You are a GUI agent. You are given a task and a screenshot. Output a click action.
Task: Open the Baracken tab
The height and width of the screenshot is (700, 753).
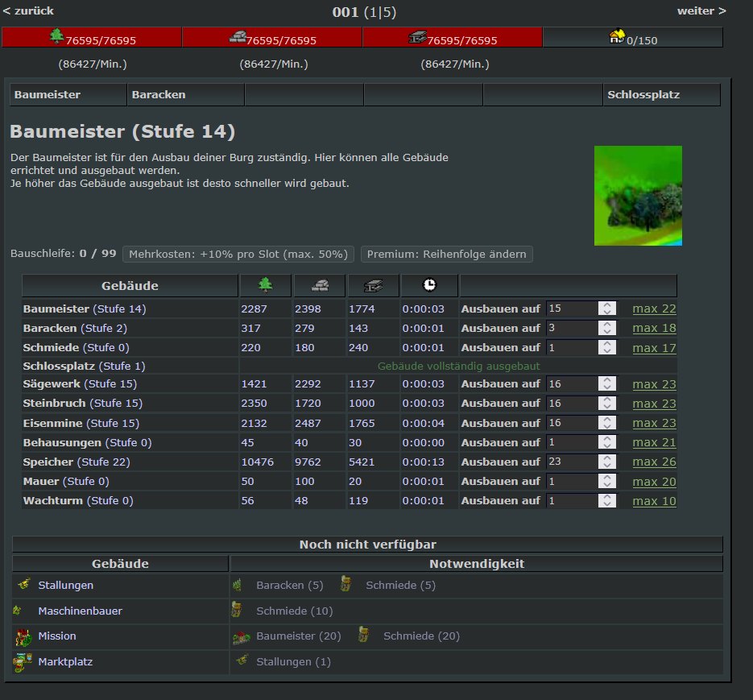[x=159, y=94]
